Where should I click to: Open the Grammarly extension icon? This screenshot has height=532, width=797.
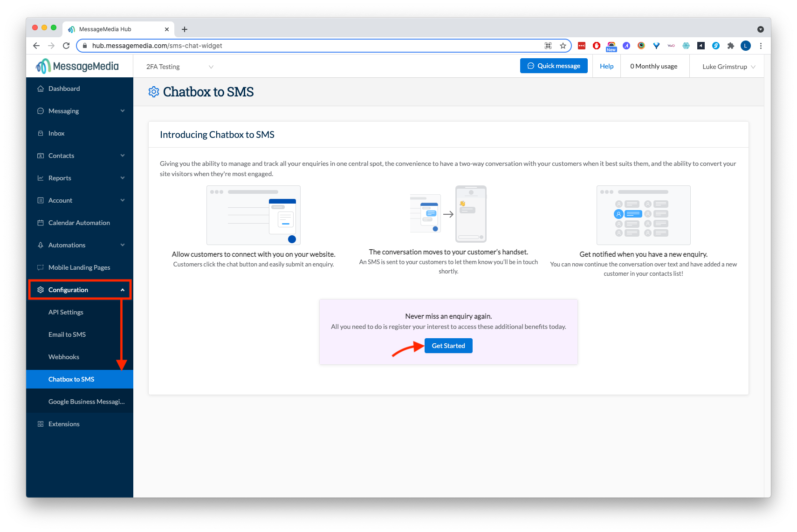pyautogui.click(x=716, y=46)
